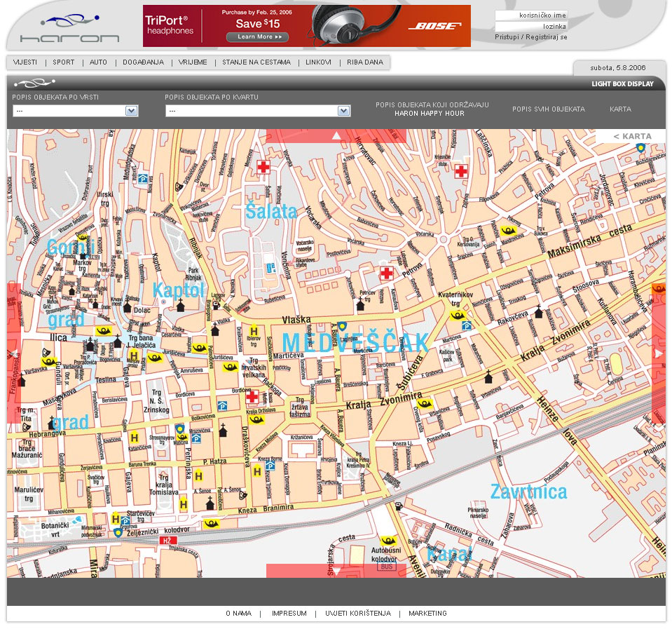The height and width of the screenshot is (629, 672).
Task: Click the Haron logo
Action: click(69, 29)
